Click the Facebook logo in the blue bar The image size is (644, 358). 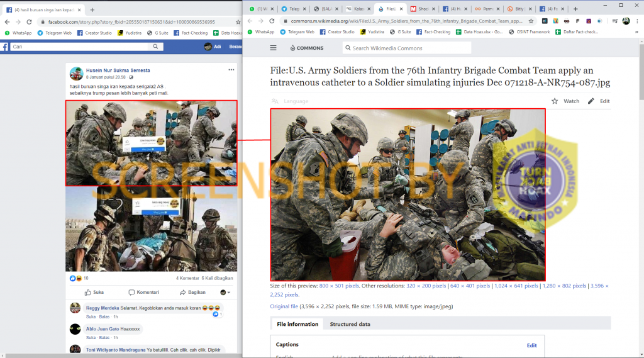4,47
